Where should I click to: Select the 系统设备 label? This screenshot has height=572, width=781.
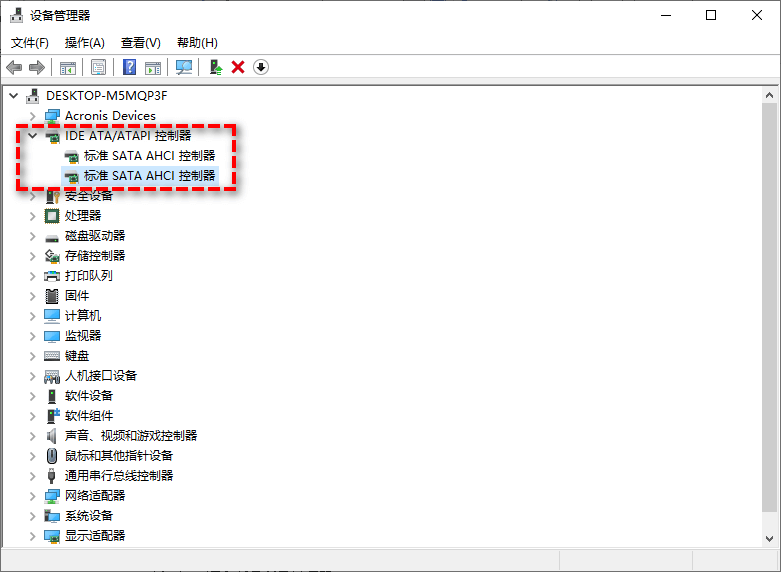89,516
